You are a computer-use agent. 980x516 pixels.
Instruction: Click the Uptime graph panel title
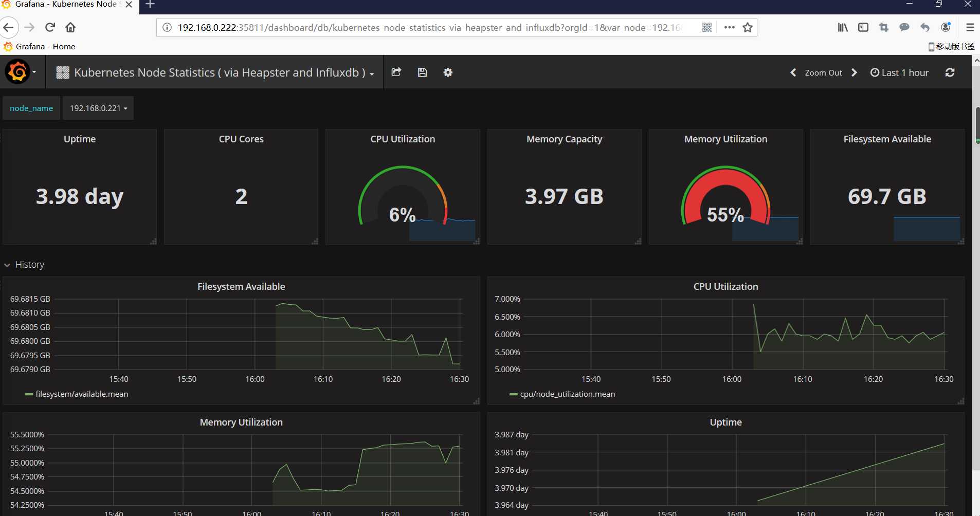(725, 422)
